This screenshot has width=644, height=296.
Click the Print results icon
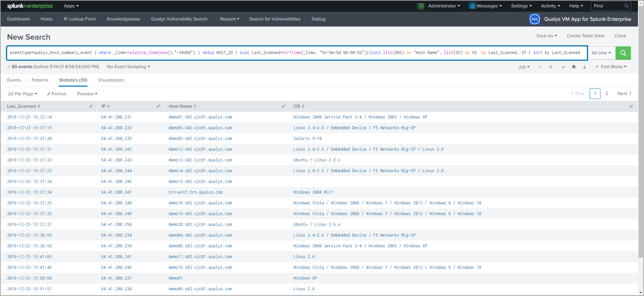click(x=574, y=67)
